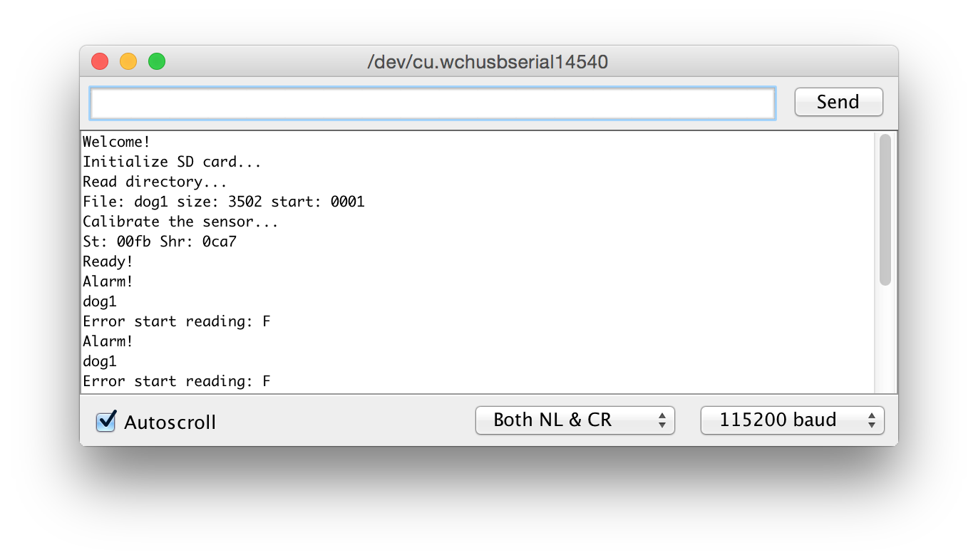Click the Autoscroll label text
The height and width of the screenshot is (560, 978).
click(x=170, y=422)
